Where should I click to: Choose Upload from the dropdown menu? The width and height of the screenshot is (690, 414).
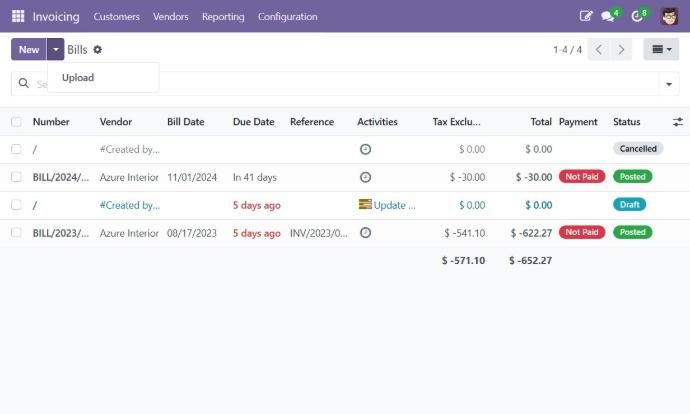click(x=78, y=78)
